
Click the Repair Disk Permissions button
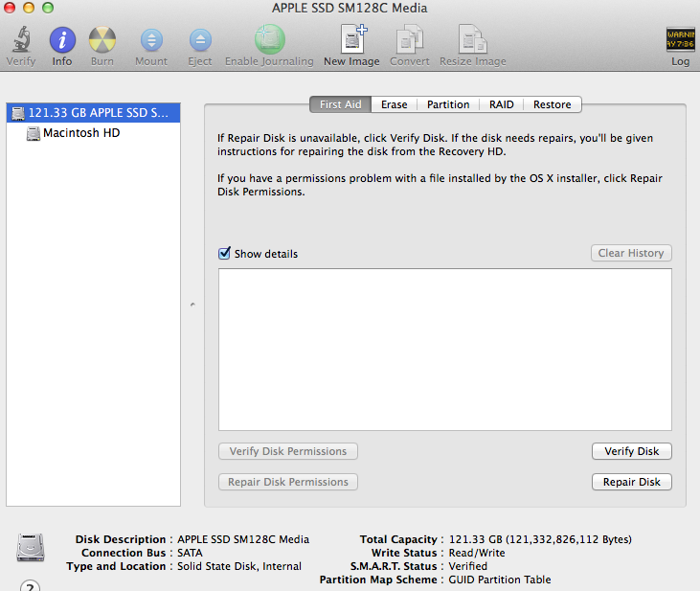coord(288,482)
